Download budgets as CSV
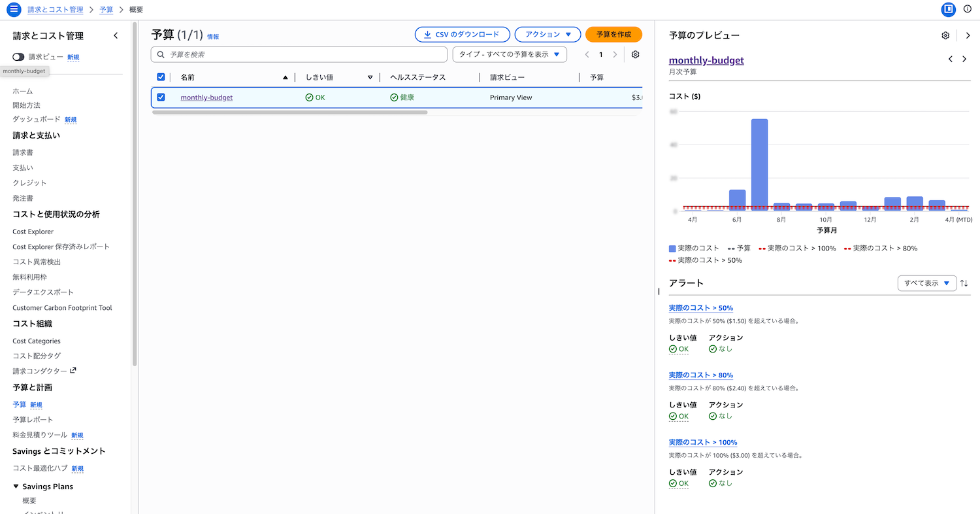The image size is (980, 514). [x=461, y=35]
